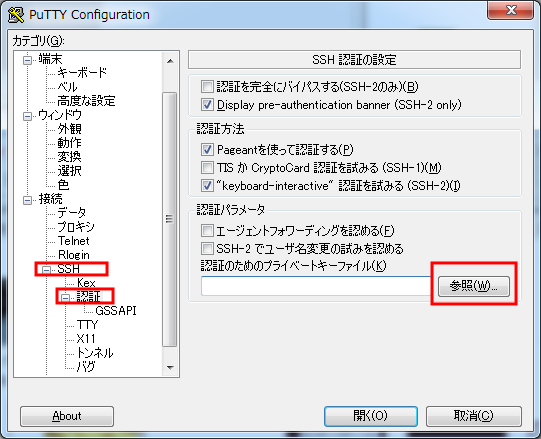Select キーボード in category tree
The image size is (541, 439).
pos(82,73)
